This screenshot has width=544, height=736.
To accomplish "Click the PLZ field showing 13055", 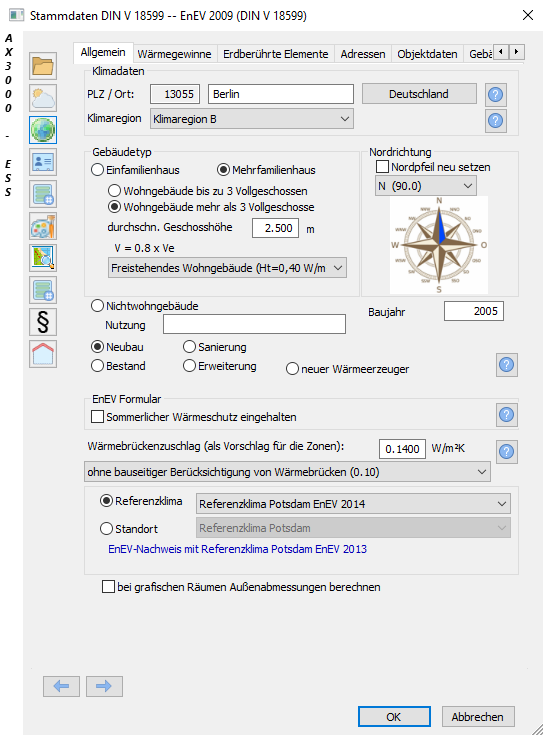I will [175, 94].
